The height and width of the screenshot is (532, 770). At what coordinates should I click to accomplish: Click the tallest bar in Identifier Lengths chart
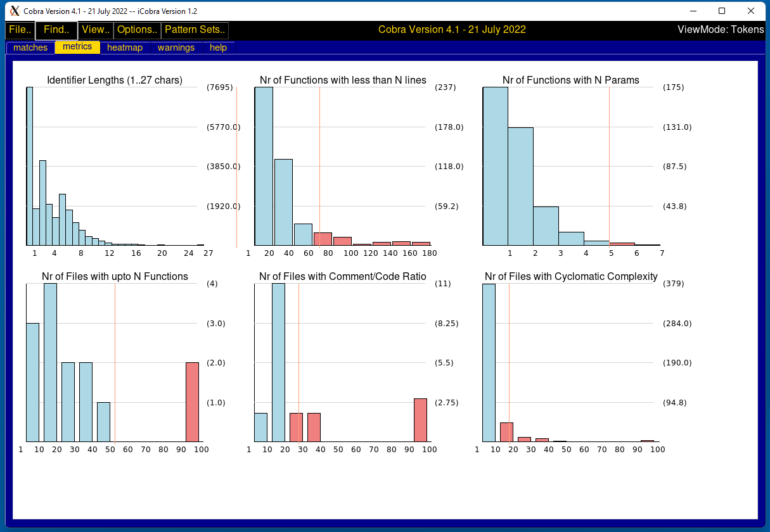[x=29, y=166]
